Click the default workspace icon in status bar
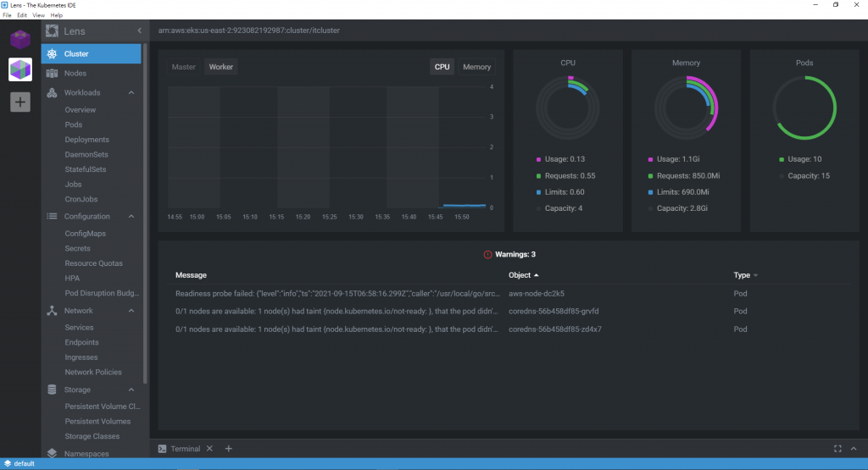The width and height of the screenshot is (868, 470). [7, 463]
